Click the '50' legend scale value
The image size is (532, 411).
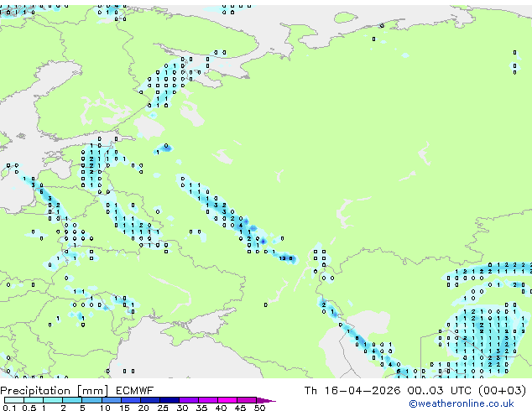(260, 408)
